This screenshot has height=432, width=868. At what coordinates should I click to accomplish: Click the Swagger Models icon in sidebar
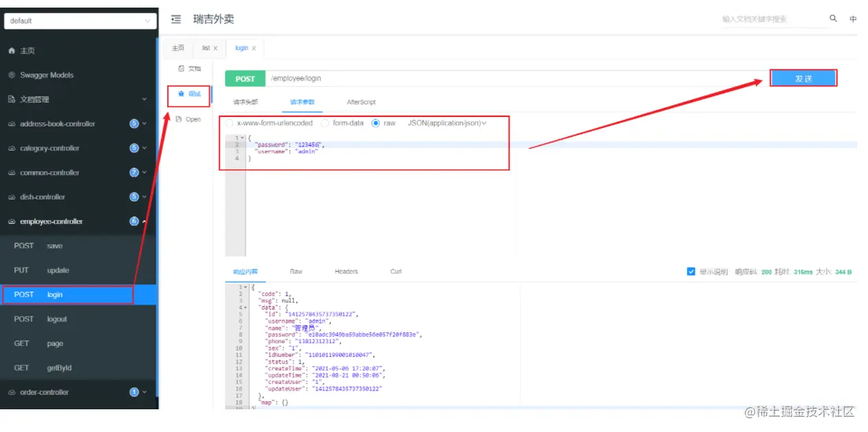pyautogui.click(x=12, y=75)
